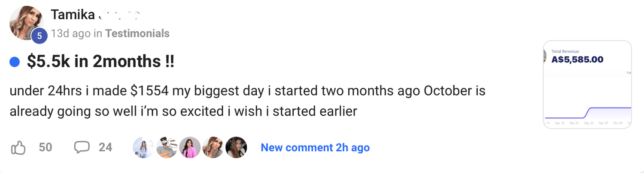The image size is (644, 173).
Task: Click the last dark-background commenter avatar
Action: tap(236, 148)
